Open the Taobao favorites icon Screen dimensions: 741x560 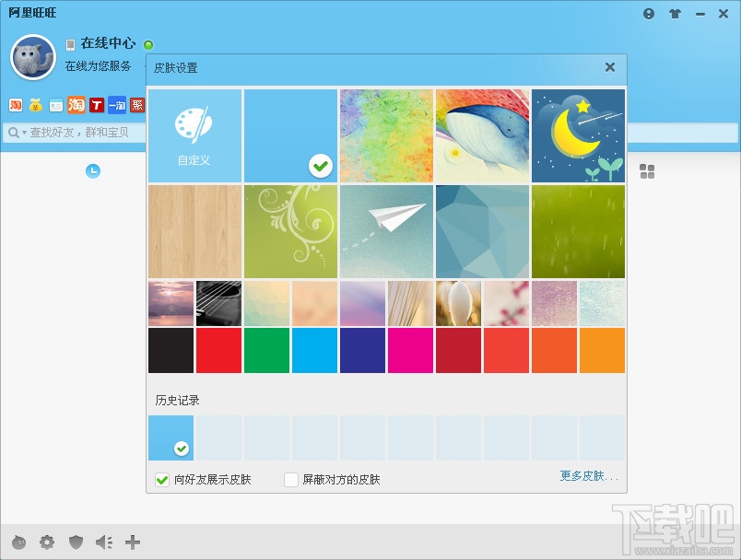click(x=15, y=105)
